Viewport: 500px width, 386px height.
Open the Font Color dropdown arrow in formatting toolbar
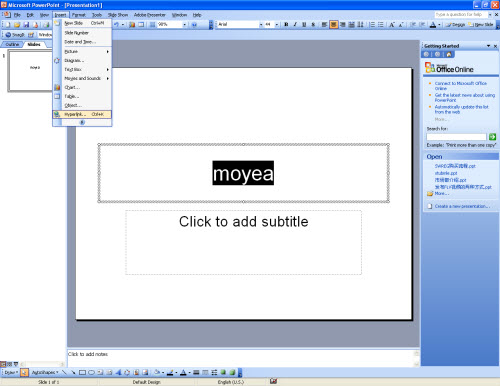pyautogui.click(x=439, y=25)
